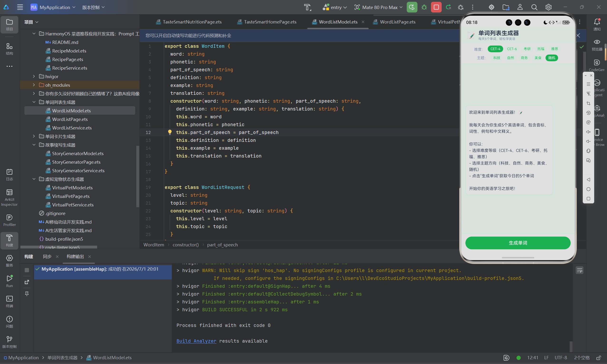Expand the hvigor folder

[x=34, y=77]
